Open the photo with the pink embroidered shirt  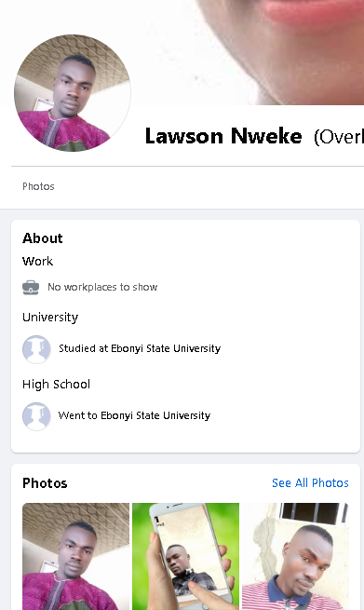click(75, 556)
